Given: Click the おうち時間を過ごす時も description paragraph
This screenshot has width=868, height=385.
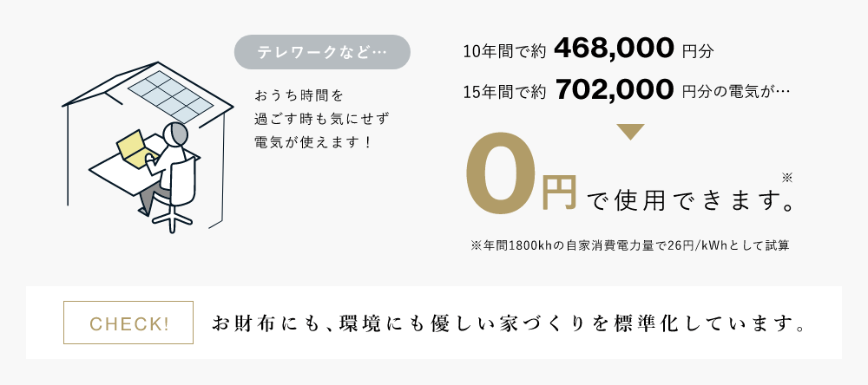Looking at the screenshot, I should [322, 119].
